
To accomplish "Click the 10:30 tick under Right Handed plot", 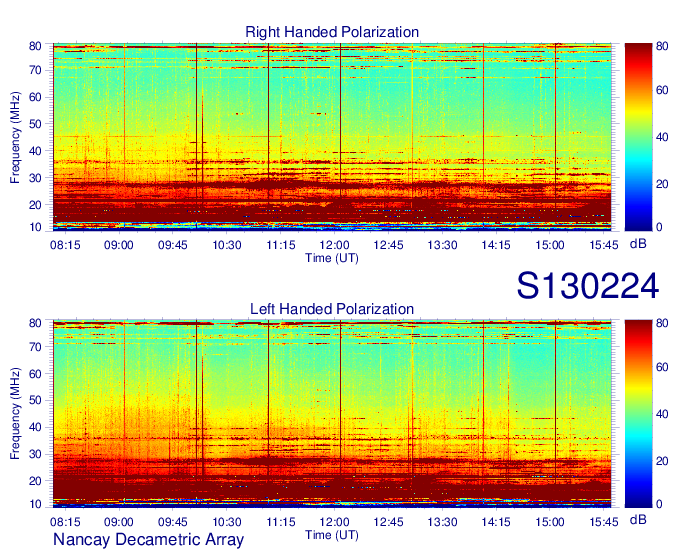I will point(227,245).
